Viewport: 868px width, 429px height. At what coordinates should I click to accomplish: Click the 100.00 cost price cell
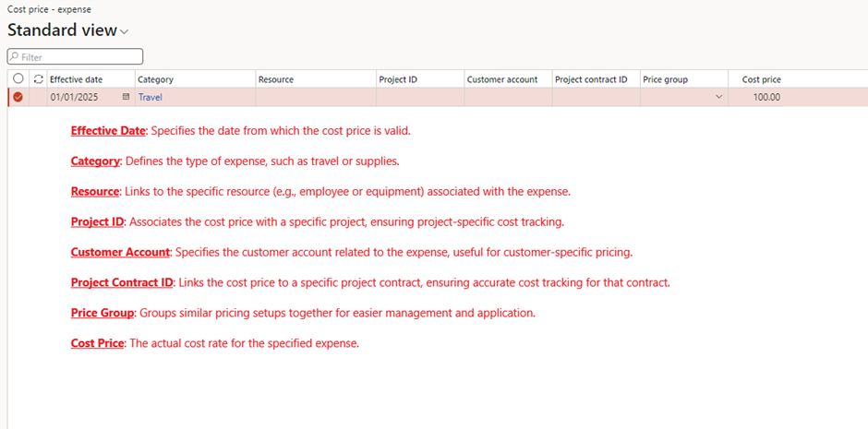pos(755,97)
